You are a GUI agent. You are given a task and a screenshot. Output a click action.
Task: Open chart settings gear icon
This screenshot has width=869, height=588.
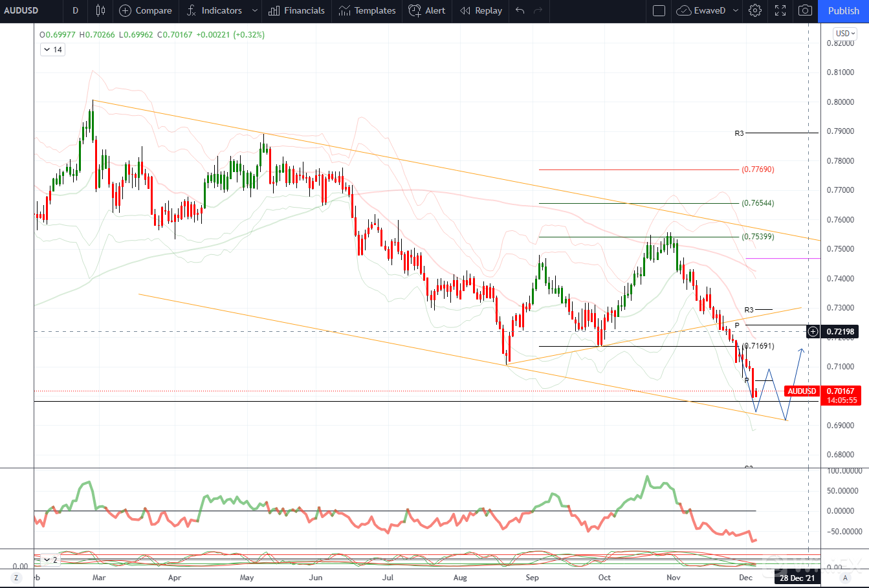tap(754, 10)
